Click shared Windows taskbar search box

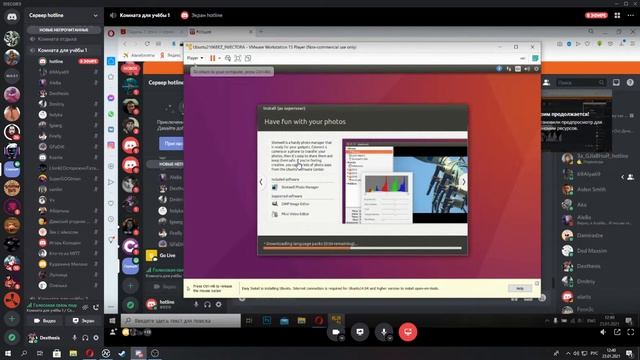(x=181, y=321)
